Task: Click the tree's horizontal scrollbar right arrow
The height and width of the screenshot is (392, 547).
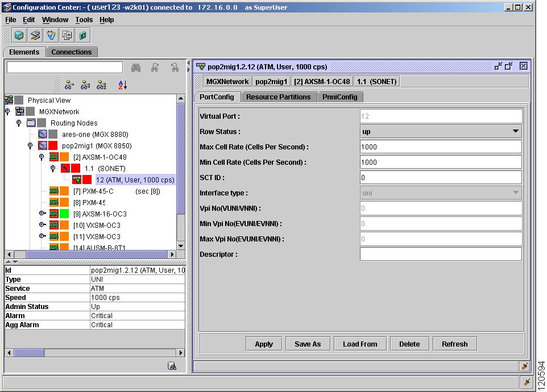Action: tap(172, 255)
